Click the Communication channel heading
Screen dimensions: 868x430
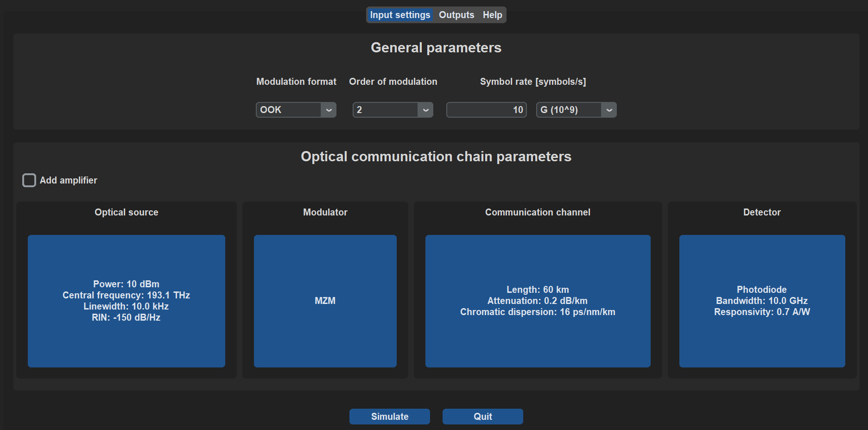[x=538, y=212]
